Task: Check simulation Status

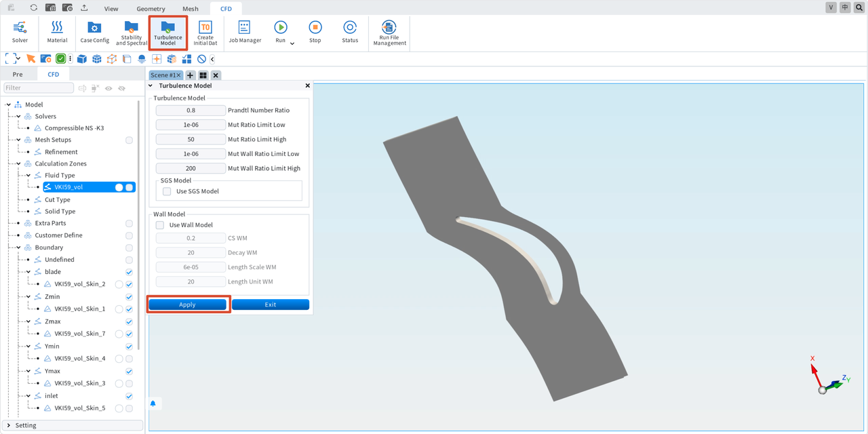Action: pyautogui.click(x=350, y=32)
